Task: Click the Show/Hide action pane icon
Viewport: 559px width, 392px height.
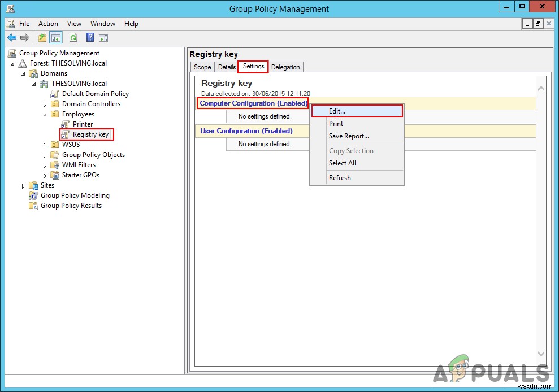Action: [103, 38]
